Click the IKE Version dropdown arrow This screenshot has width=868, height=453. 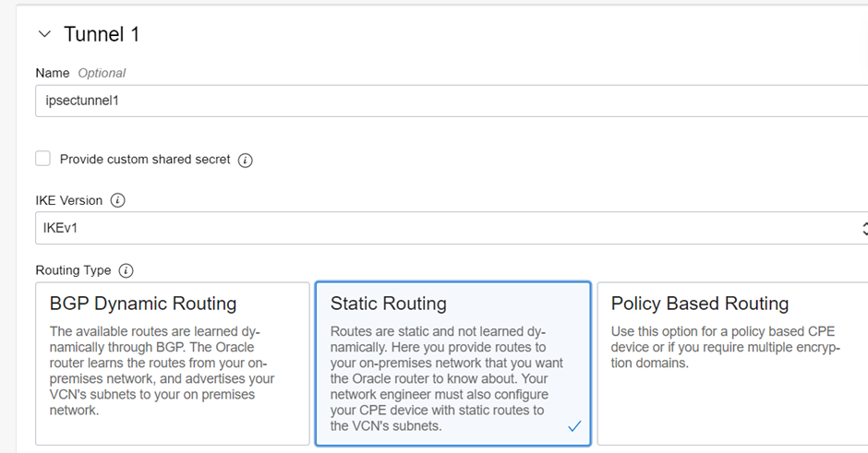point(864,228)
